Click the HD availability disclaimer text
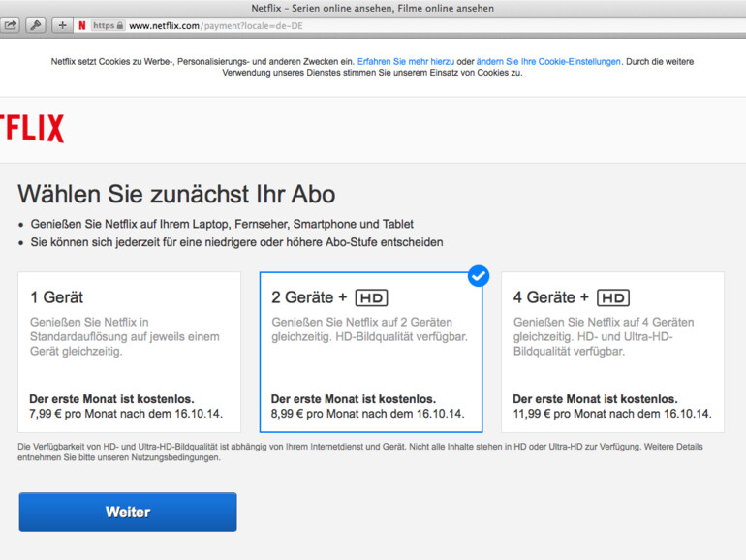The image size is (746, 560). click(x=360, y=452)
